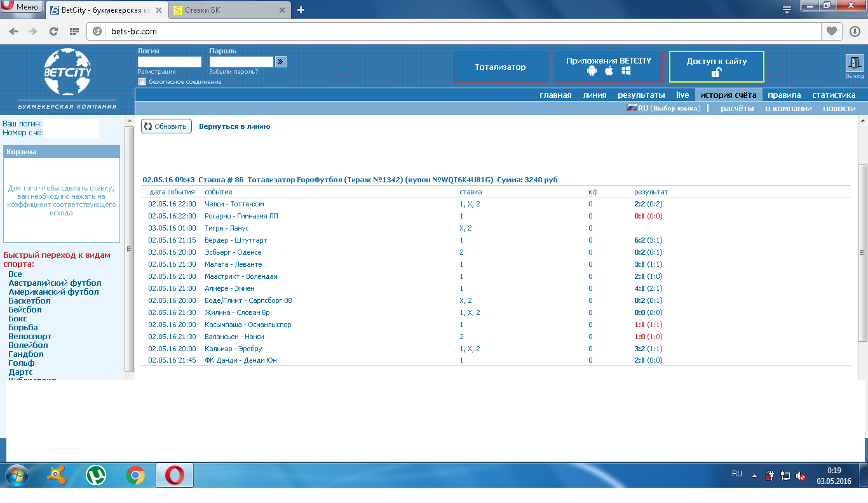
Task: Open the новости link
Action: coord(839,108)
